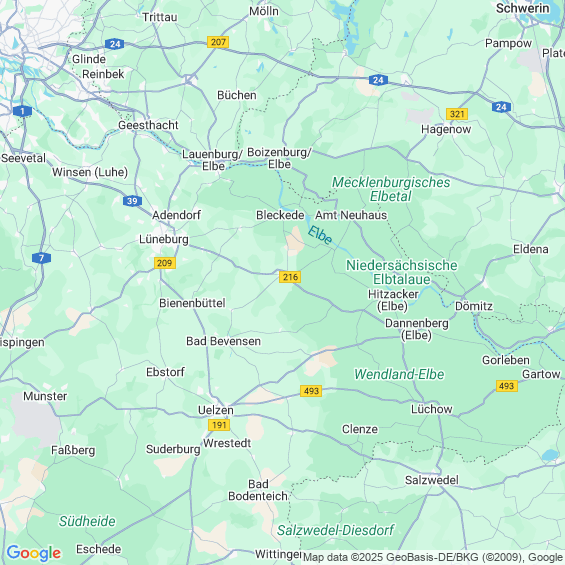Click the B191 road marker near Uelzen
The image size is (565, 565).
[x=219, y=425]
